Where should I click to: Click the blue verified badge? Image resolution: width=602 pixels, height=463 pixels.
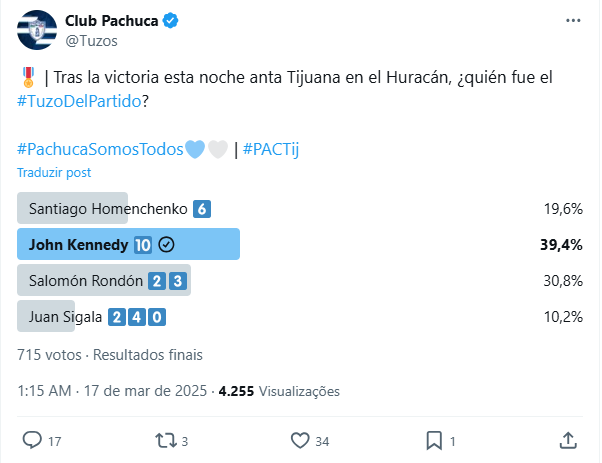(x=170, y=20)
